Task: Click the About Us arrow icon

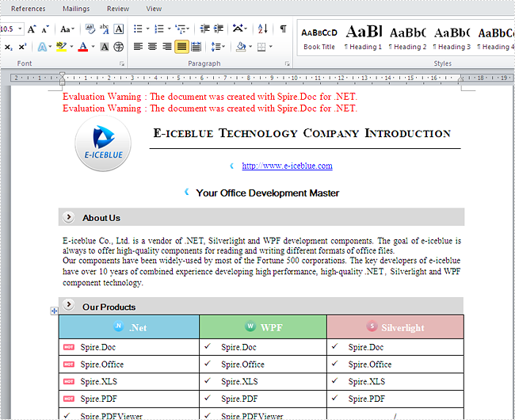Action: [68, 217]
